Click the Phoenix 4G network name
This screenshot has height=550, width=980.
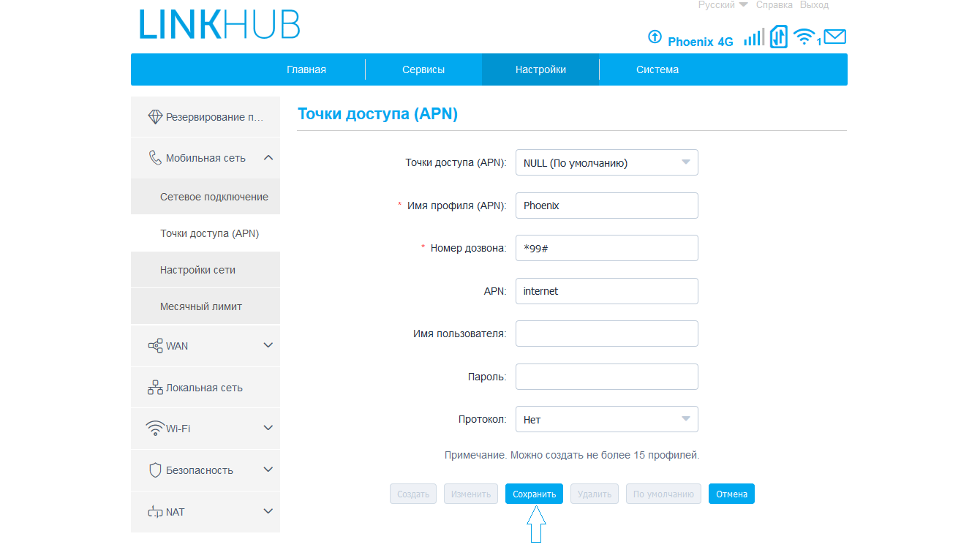point(701,42)
